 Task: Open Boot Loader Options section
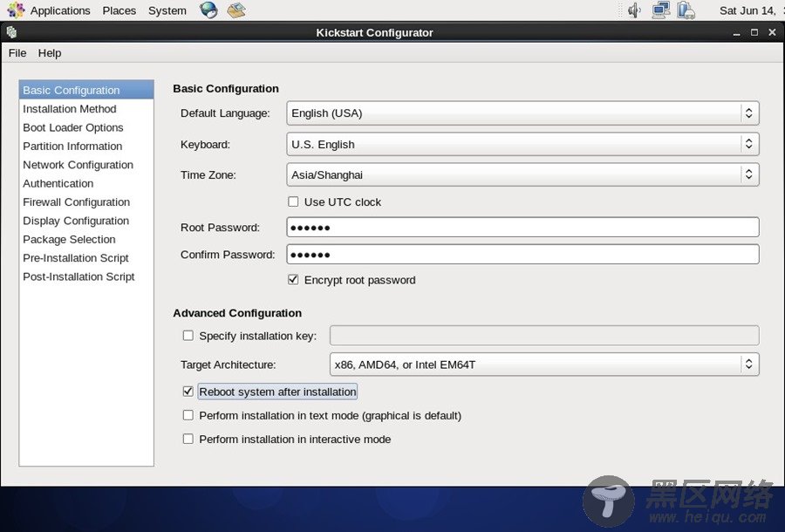86,127
